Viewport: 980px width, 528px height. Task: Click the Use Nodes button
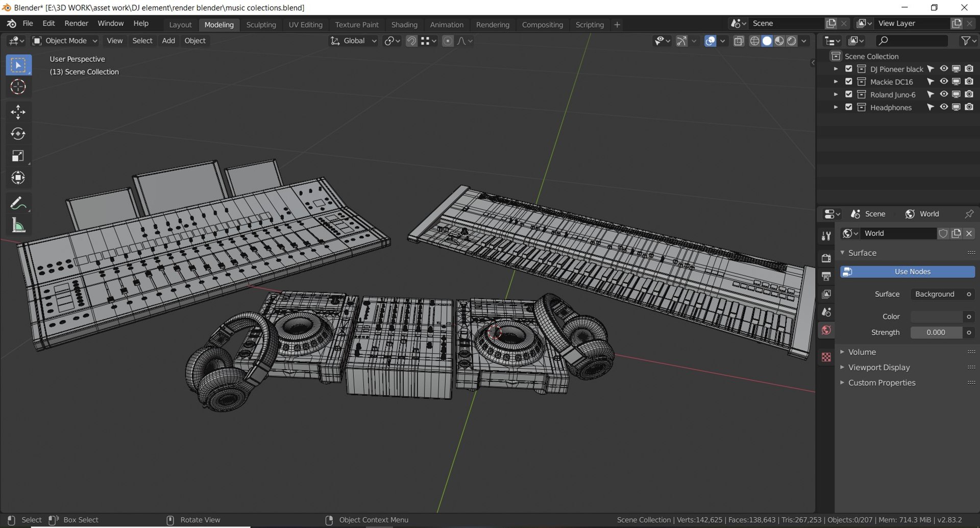908,272
